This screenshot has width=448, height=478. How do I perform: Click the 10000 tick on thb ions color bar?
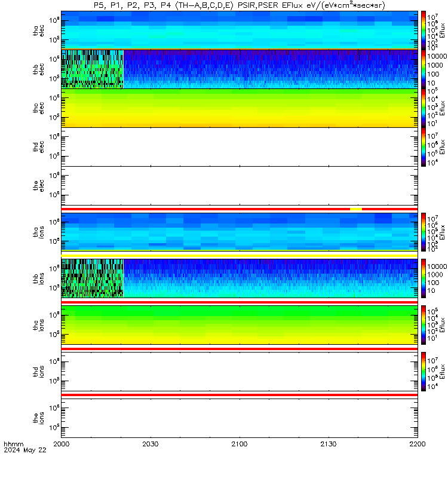(x=437, y=266)
